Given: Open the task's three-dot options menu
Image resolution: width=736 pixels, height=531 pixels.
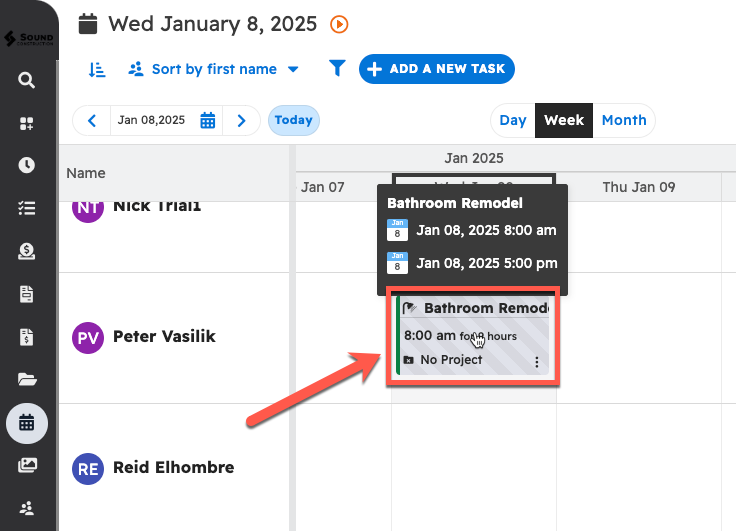Looking at the screenshot, I should (537, 361).
